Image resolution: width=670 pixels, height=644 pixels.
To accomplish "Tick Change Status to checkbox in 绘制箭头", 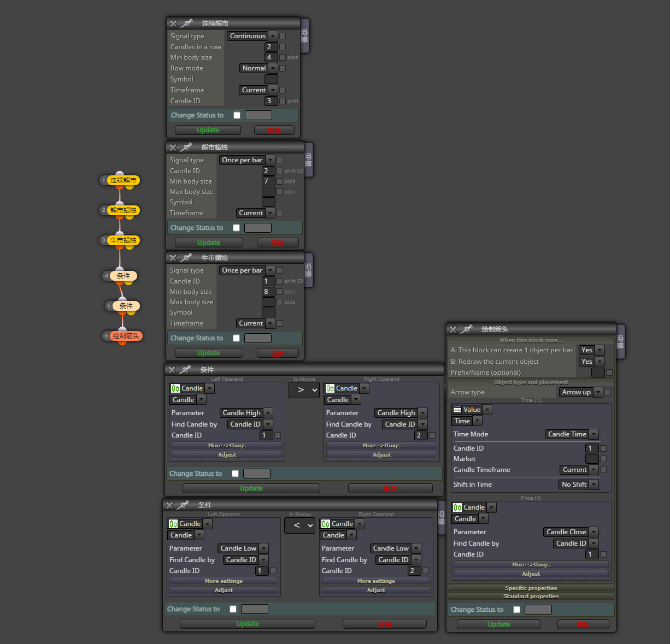I will tap(516, 610).
